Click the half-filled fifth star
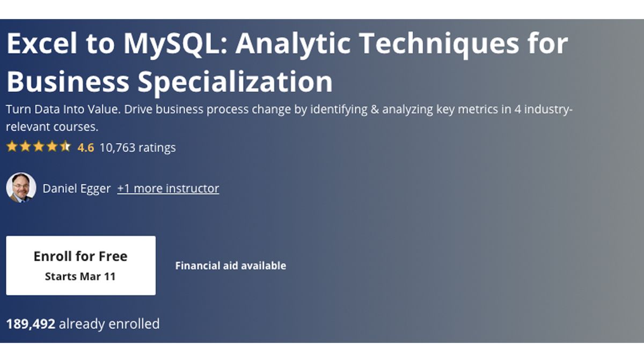The image size is (644, 362). (64, 147)
